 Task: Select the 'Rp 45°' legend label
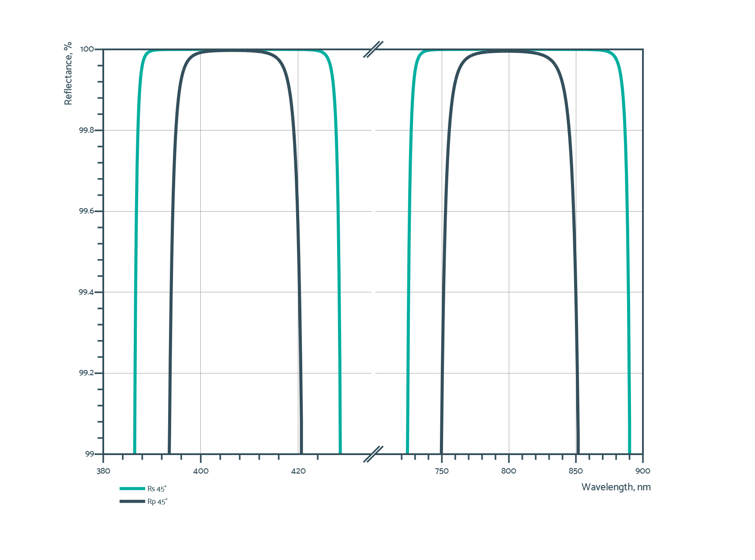coord(158,501)
